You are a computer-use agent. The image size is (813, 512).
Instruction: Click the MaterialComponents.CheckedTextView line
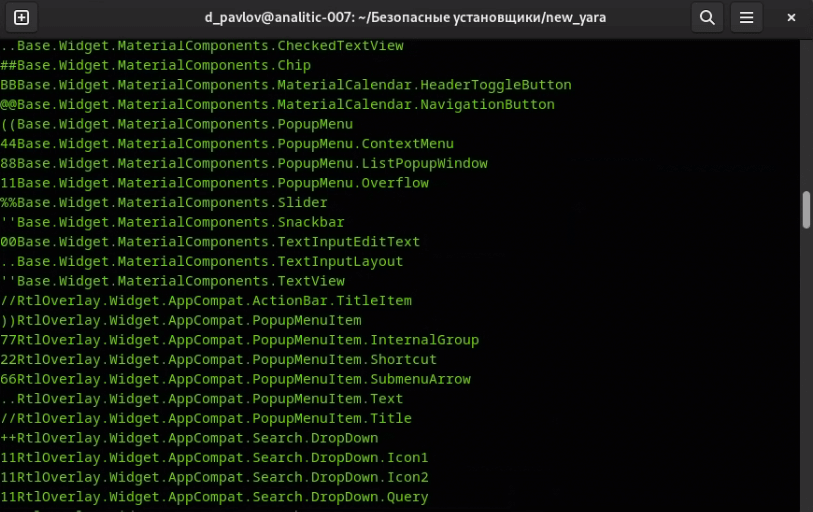point(202,46)
